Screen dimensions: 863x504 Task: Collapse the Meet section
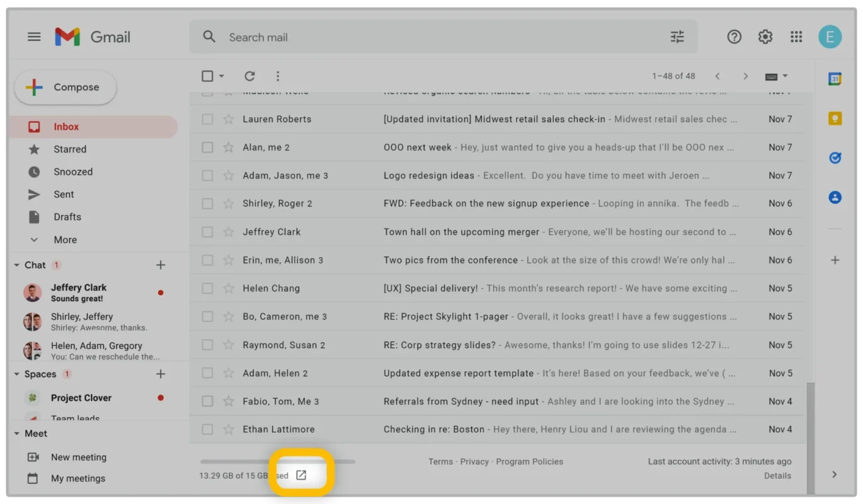(x=16, y=433)
